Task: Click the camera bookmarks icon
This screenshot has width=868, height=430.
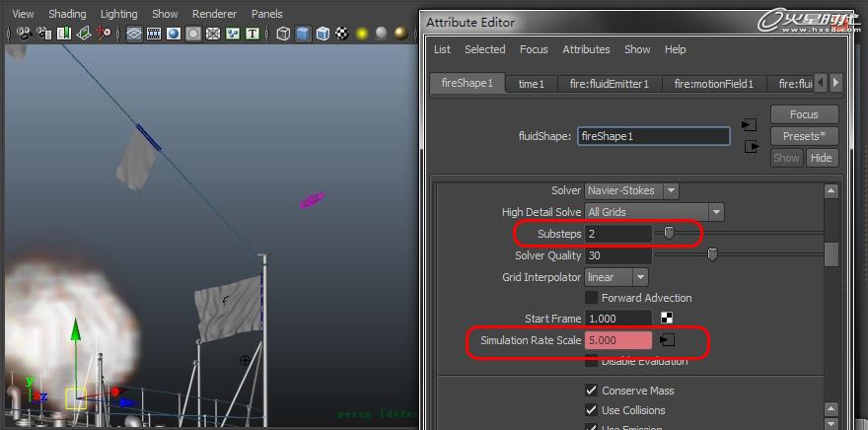Action: tap(64, 35)
